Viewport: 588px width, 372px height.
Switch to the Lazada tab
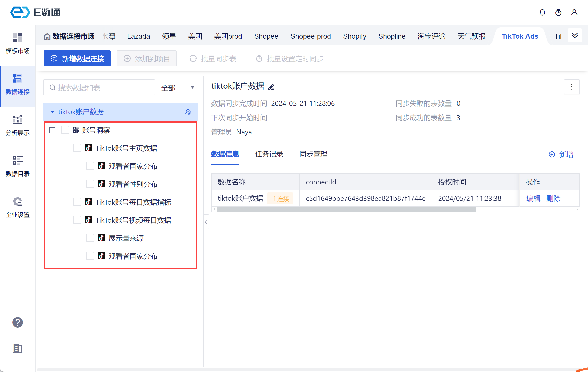coord(138,36)
